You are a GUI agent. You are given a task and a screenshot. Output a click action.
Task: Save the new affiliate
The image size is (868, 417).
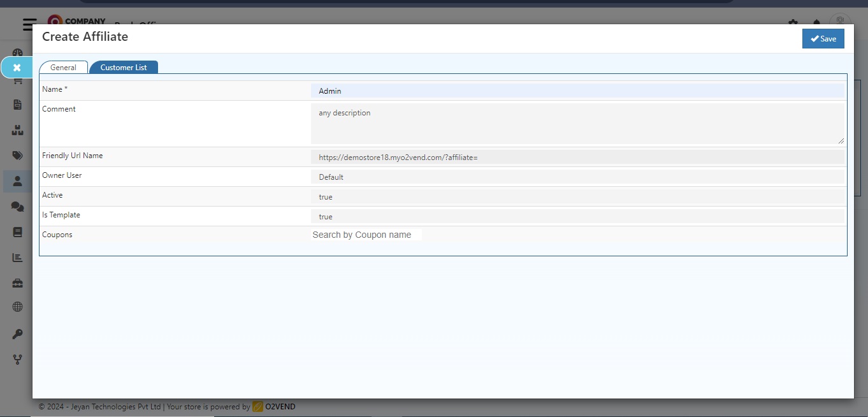823,38
